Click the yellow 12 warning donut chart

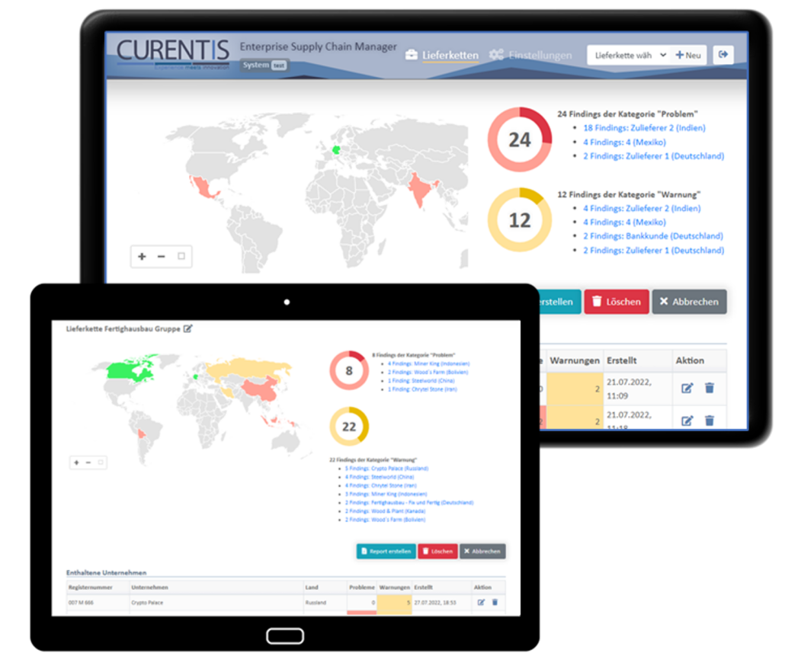[520, 220]
